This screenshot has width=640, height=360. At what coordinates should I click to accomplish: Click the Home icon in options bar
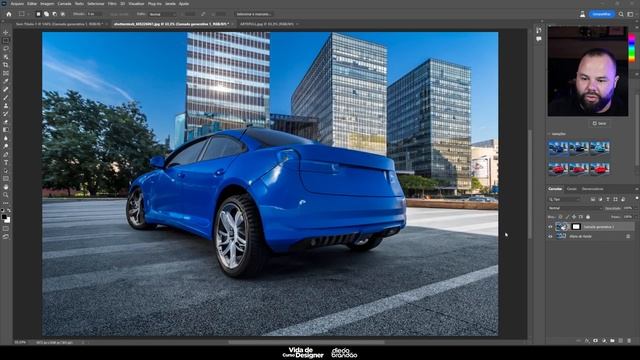pyautogui.click(x=9, y=14)
